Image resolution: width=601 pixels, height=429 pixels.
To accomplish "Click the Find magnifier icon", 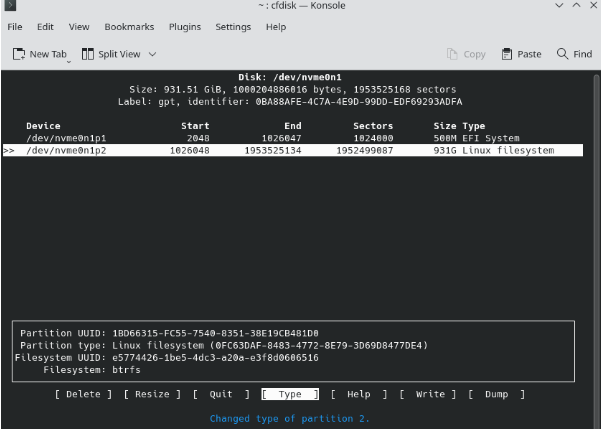I will [562, 54].
